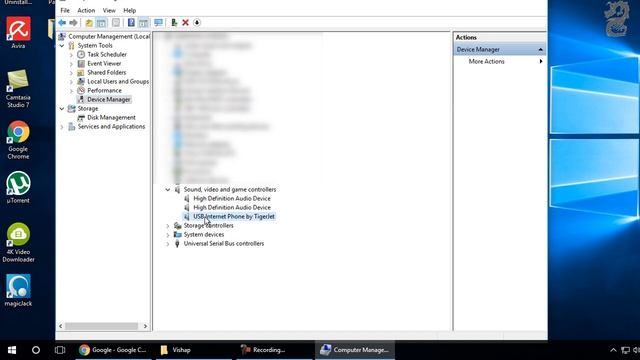Image resolution: width=640 pixels, height=360 pixels.
Task: Open the Action menu
Action: point(86,10)
